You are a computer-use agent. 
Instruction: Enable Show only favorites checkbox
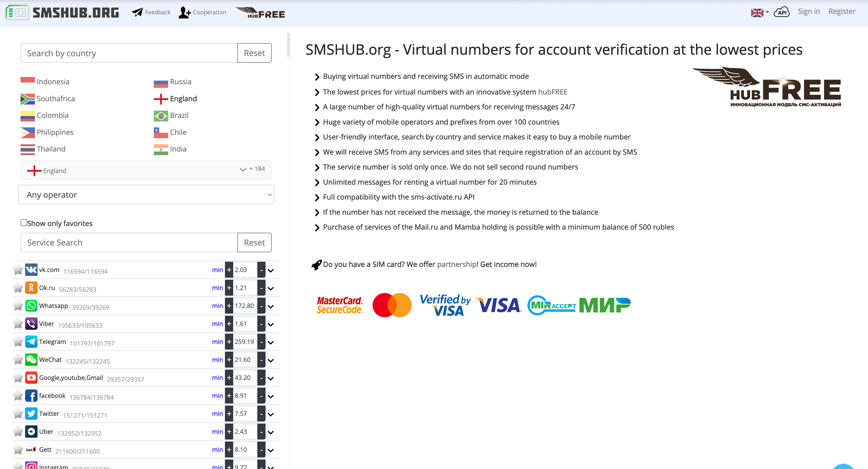(24, 223)
